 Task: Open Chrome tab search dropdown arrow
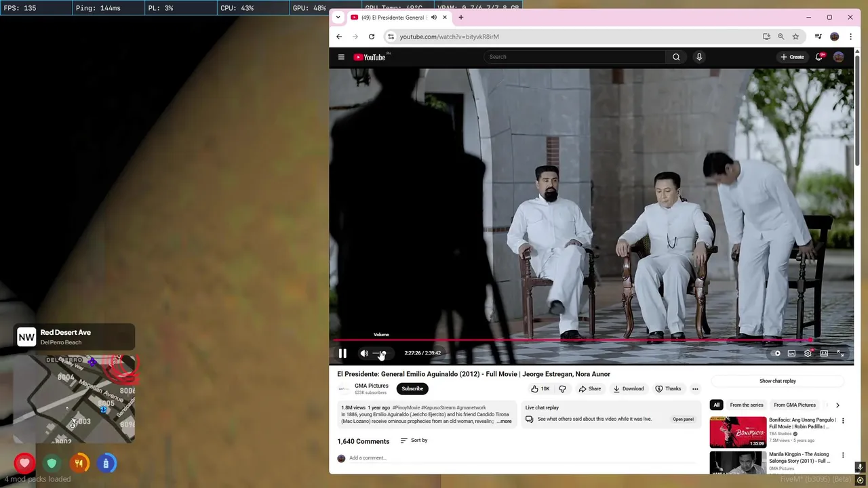click(x=338, y=18)
